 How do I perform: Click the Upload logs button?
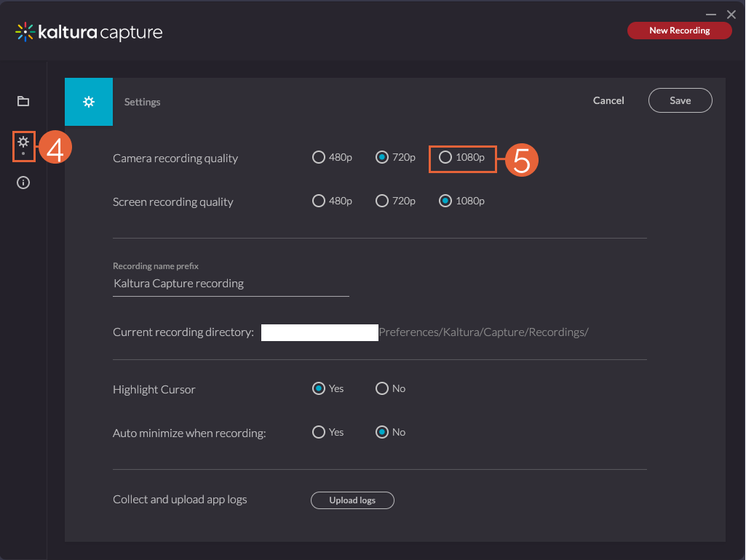352,500
